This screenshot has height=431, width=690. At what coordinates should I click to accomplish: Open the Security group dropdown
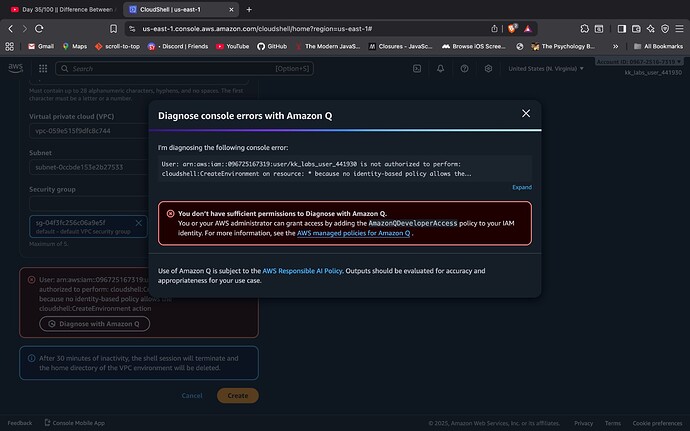point(88,203)
